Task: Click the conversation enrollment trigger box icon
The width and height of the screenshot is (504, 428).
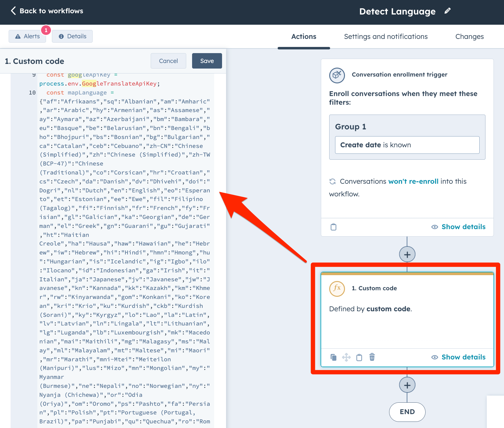Action: (x=337, y=75)
